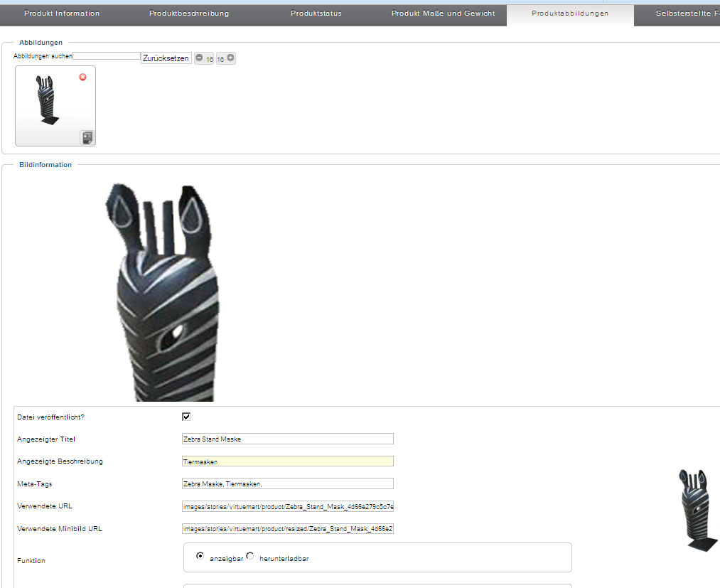The width and height of the screenshot is (720, 588).
Task: Click the Verwendete Minibild URL field
Action: click(x=287, y=529)
